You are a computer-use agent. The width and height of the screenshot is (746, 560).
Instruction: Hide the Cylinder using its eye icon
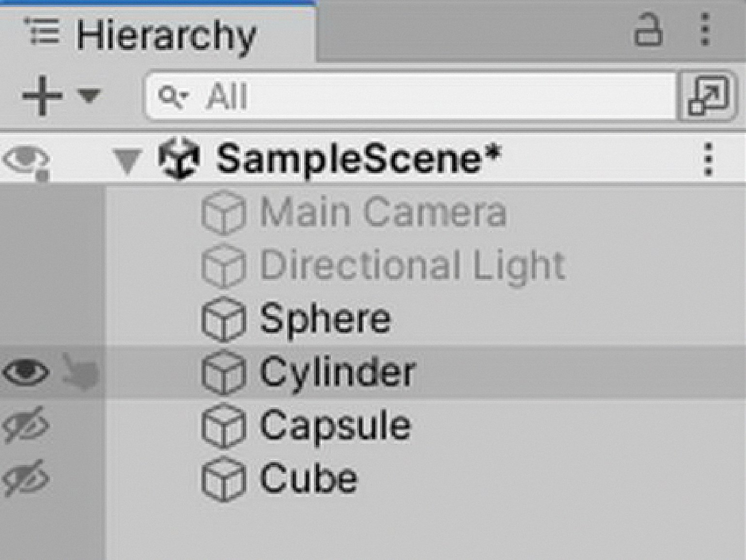pyautogui.click(x=25, y=372)
